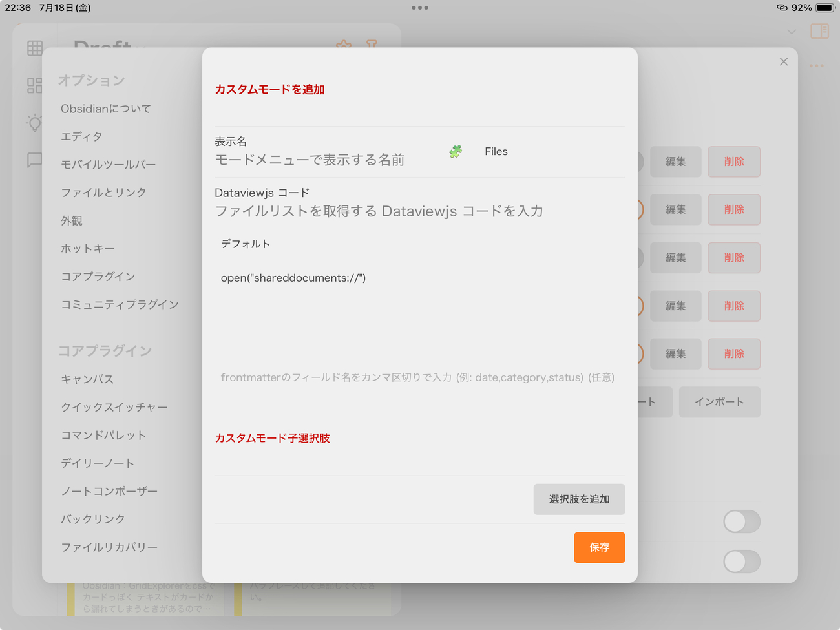The height and width of the screenshot is (630, 840).
Task: Click 選択肢を追加 button
Action: pos(579,499)
